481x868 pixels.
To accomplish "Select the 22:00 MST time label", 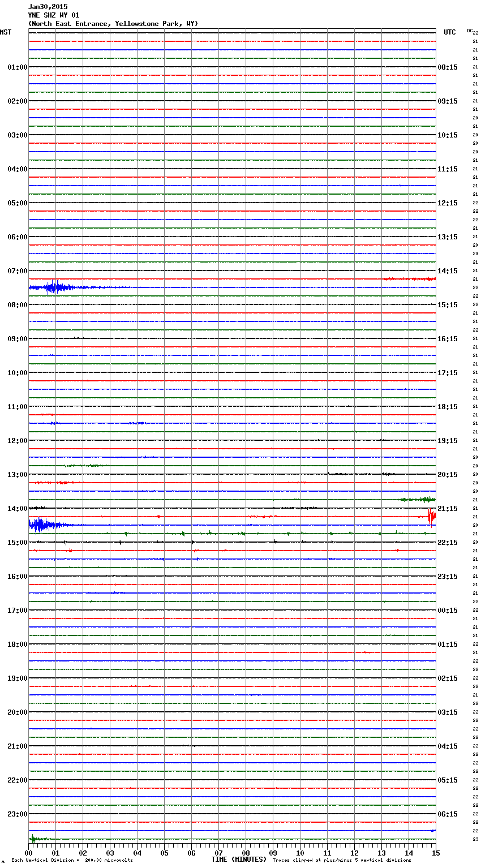I will [18, 780].
